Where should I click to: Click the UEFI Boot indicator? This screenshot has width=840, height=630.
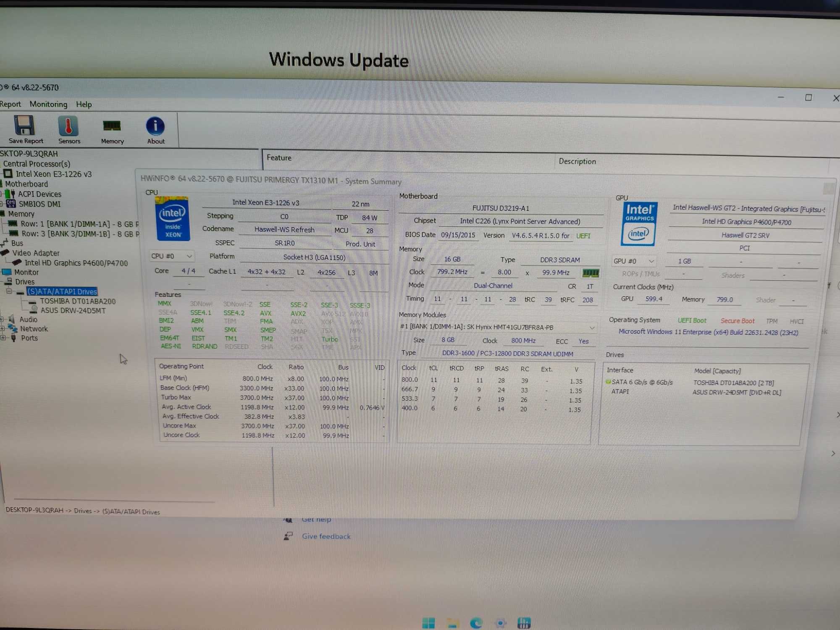(692, 320)
